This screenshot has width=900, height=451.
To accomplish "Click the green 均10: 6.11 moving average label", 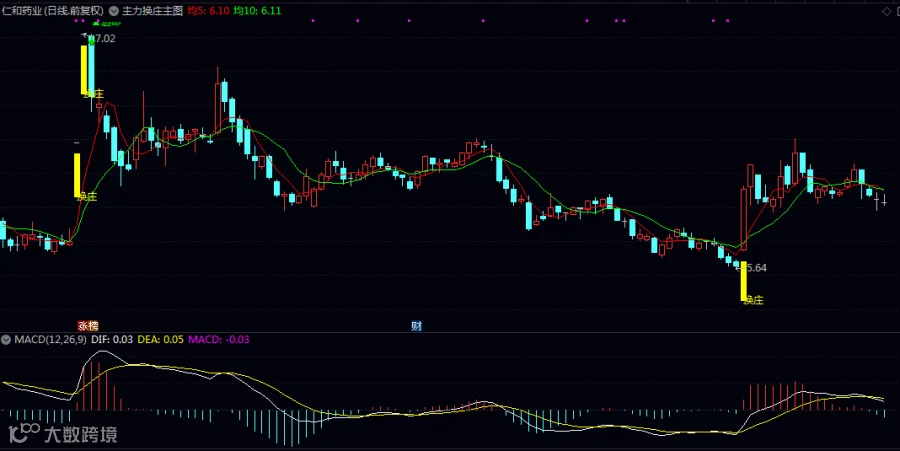I will tap(257, 10).
